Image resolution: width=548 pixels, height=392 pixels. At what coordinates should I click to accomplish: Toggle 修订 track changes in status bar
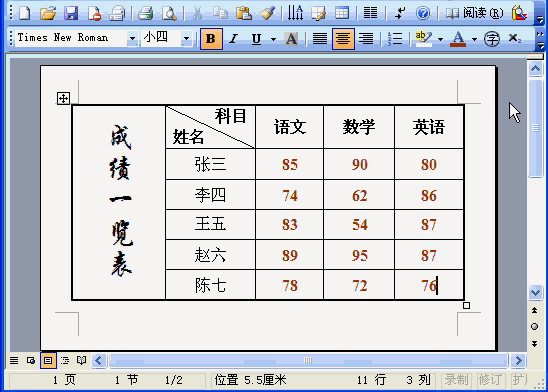[491, 380]
